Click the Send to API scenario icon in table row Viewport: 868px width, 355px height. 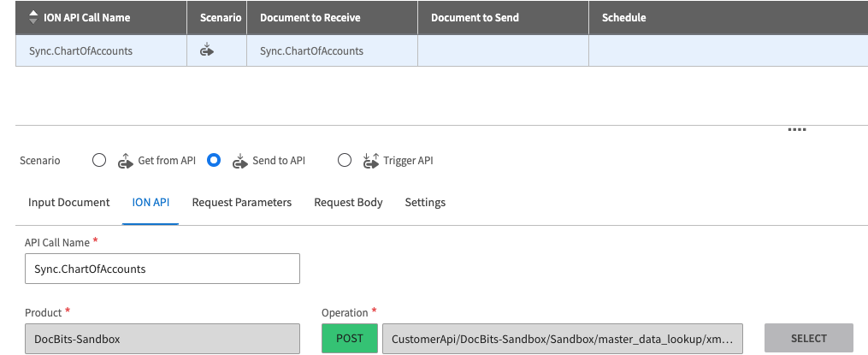[206, 50]
